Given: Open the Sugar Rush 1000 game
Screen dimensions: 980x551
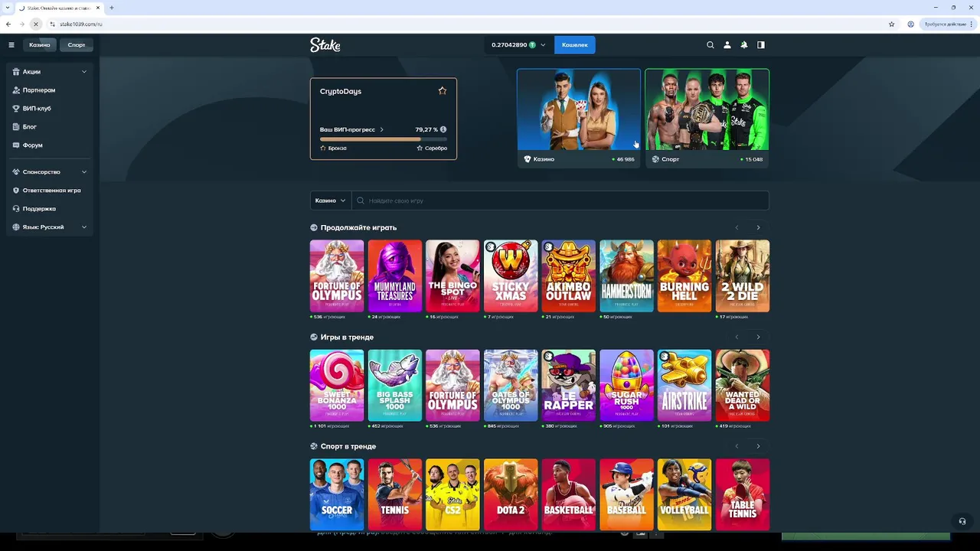Looking at the screenshot, I should pos(626,386).
